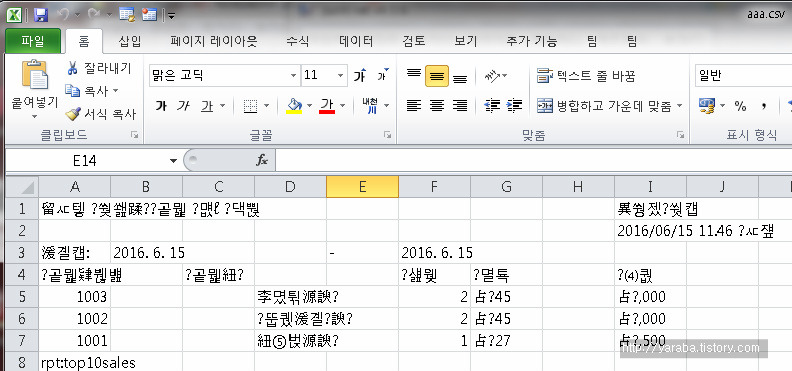
Task: Click the Save icon in quick access toolbar
Action: [41, 15]
